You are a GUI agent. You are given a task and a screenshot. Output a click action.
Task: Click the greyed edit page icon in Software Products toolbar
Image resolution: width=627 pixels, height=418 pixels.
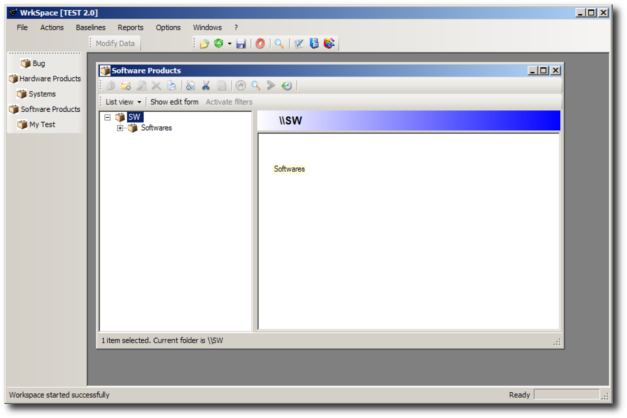point(141,86)
